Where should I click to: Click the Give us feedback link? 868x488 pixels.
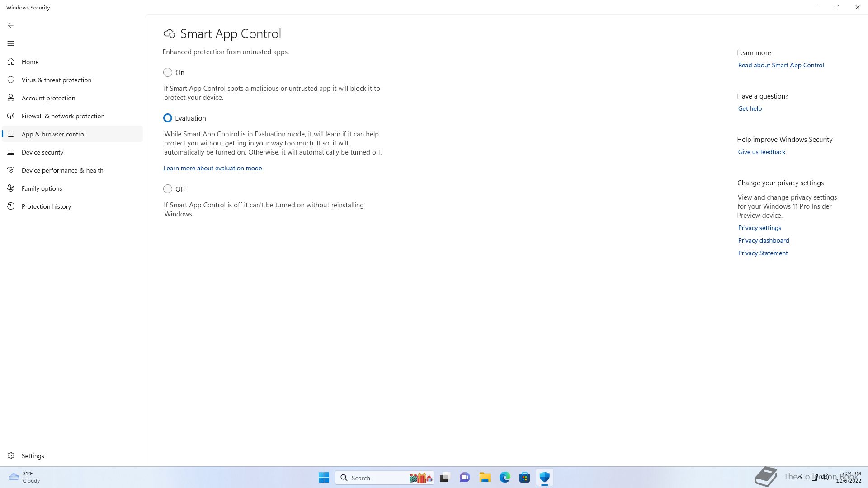(761, 152)
